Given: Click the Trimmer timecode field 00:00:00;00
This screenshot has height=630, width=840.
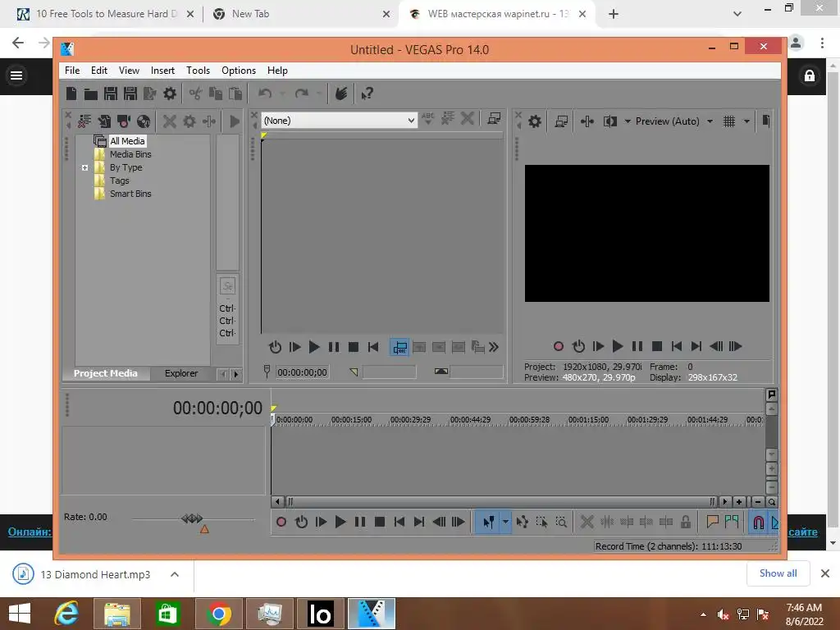Looking at the screenshot, I should pyautogui.click(x=302, y=372).
